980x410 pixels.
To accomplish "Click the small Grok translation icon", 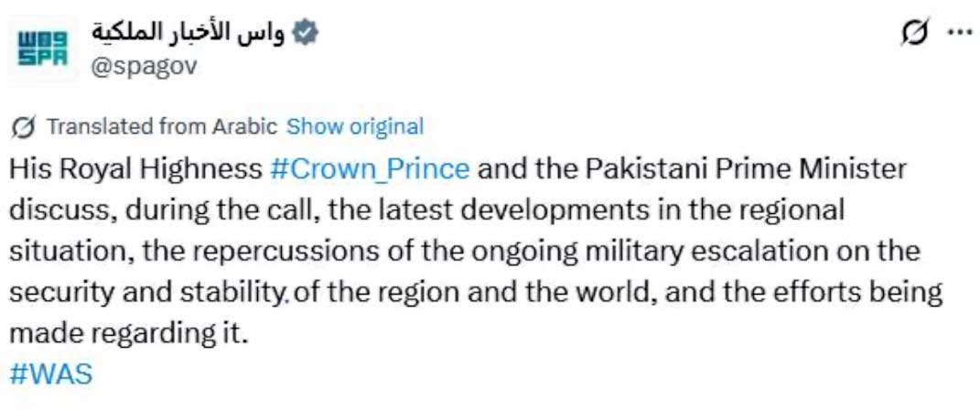I will (x=27, y=126).
